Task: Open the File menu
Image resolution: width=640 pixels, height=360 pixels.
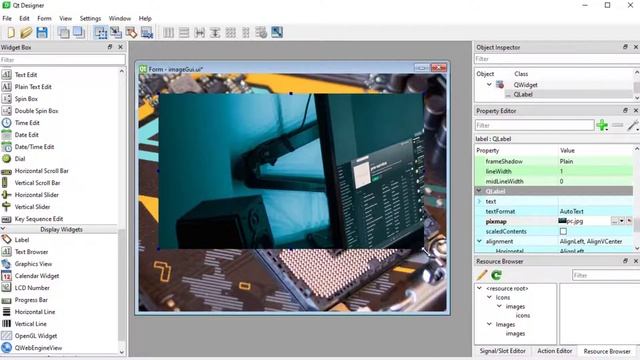Action: tap(7, 18)
